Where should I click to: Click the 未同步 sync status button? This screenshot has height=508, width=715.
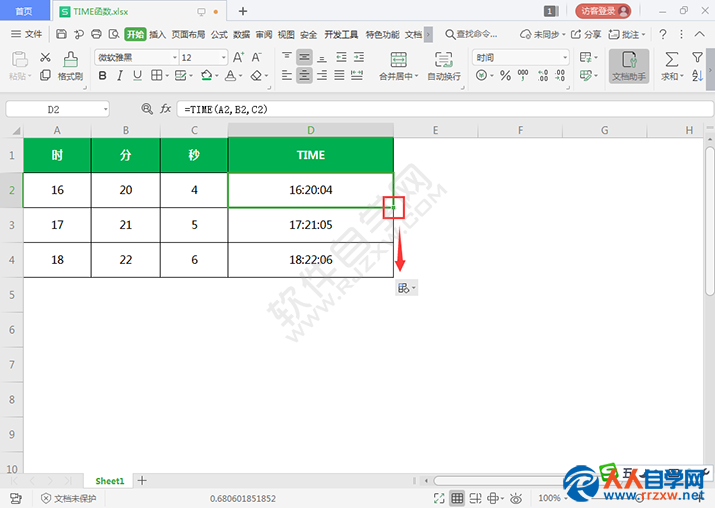tap(543, 34)
